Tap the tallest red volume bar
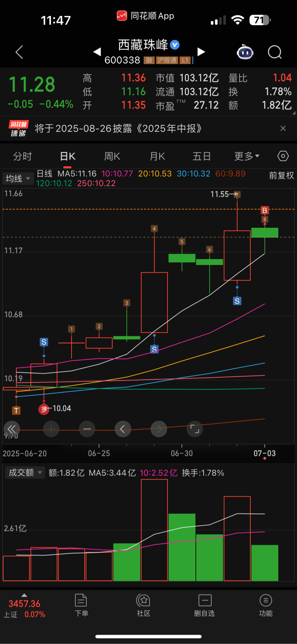Screen dimensions: 297x644 pos(154,530)
